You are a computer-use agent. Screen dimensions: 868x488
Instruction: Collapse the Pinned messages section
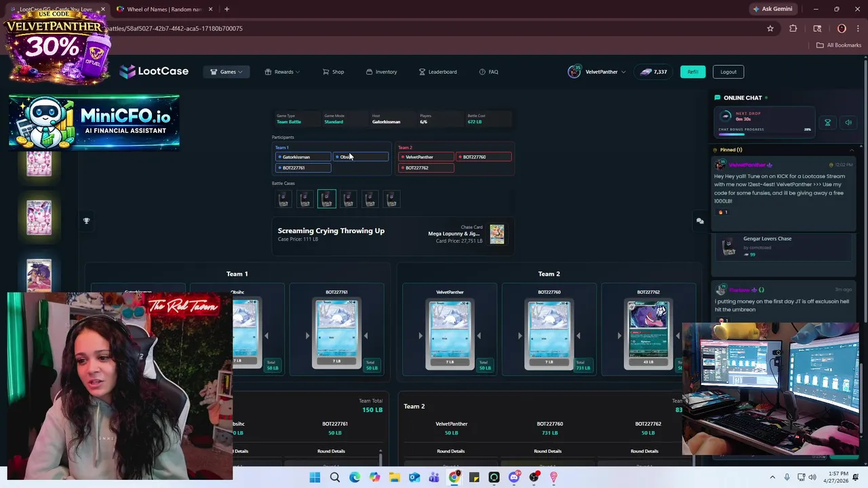(852, 150)
